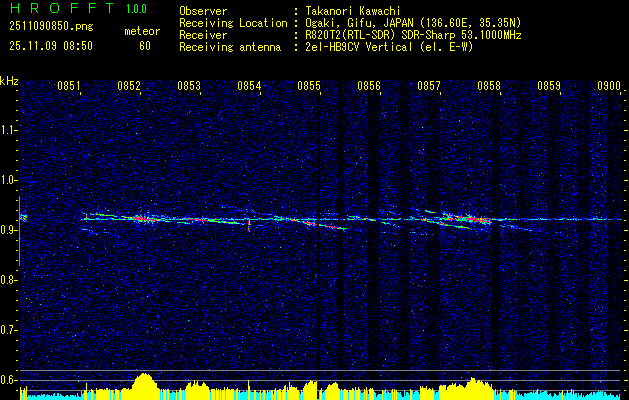629x400 pixels.
Task: Click the Receiving antenna field label
Action: pyautogui.click(x=230, y=47)
